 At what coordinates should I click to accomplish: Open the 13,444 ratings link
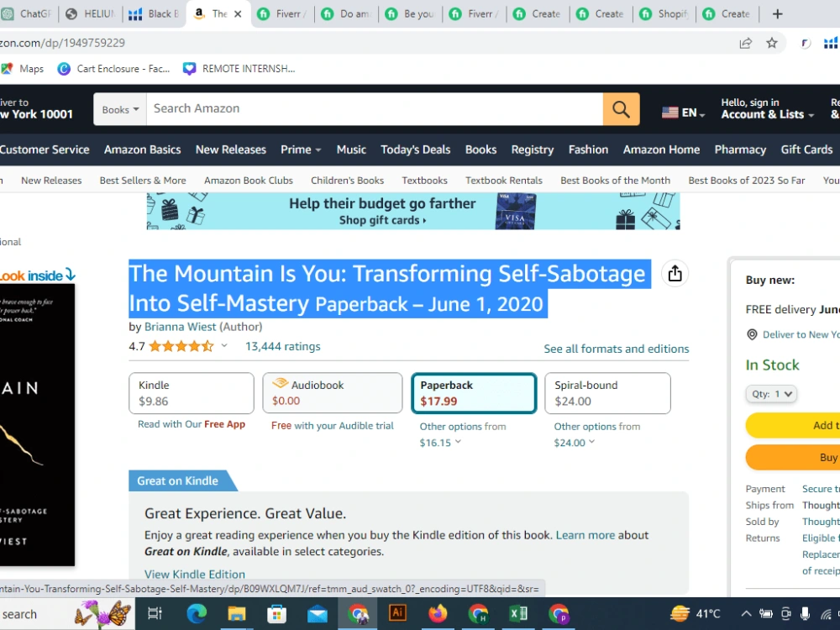[x=283, y=347]
